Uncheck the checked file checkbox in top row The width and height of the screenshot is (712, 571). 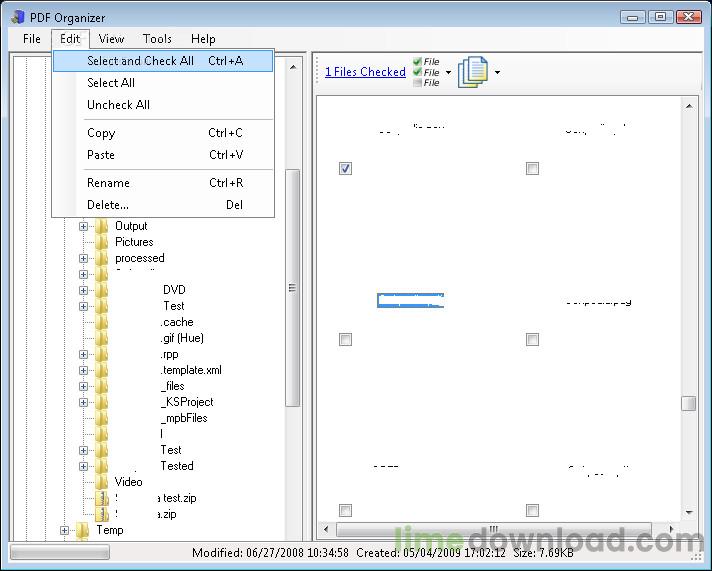[345, 169]
